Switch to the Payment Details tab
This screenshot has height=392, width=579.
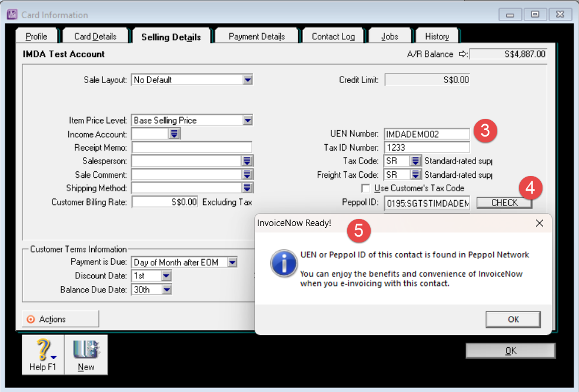[x=257, y=36]
